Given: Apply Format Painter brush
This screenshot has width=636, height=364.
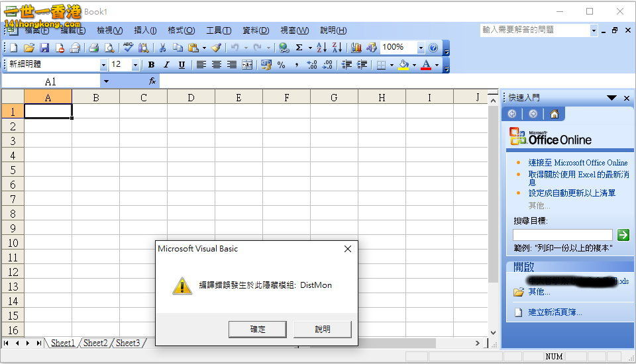Looking at the screenshot, I should [216, 48].
